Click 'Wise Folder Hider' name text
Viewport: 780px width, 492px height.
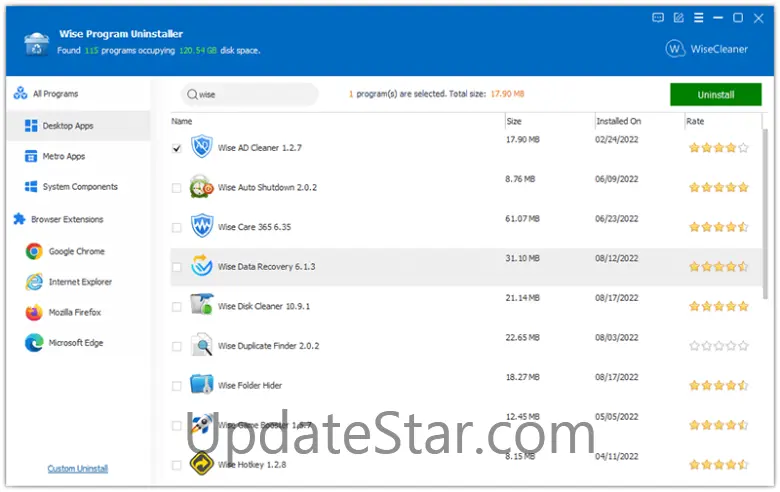coord(250,386)
